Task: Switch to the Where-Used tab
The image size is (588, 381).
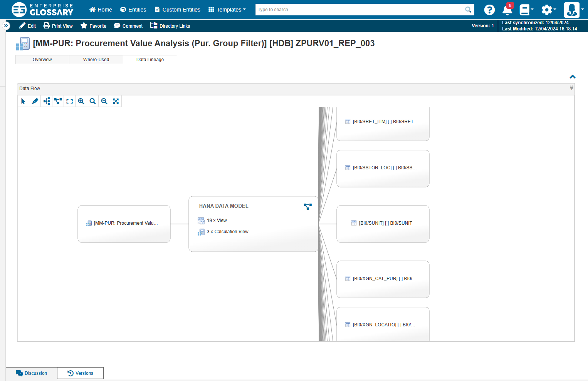Action: [x=96, y=60]
